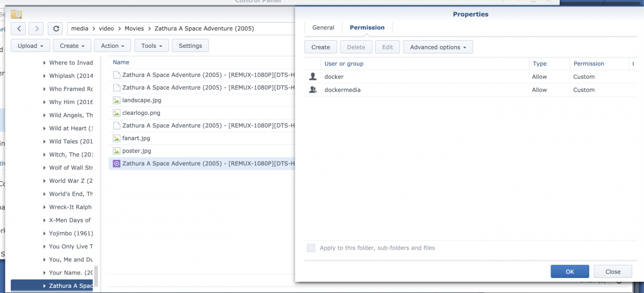Select the dockermedia permission row
The width and height of the screenshot is (644, 293).
coord(471,90)
